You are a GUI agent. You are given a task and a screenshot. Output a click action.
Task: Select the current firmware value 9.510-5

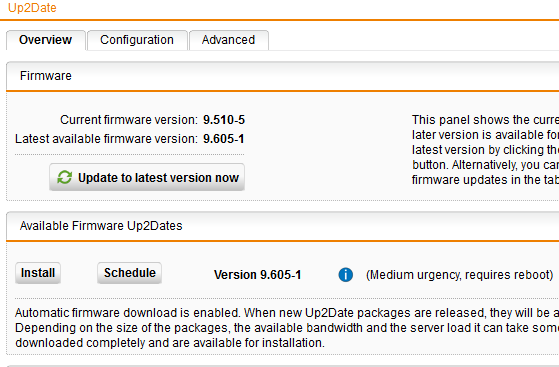[x=224, y=120]
